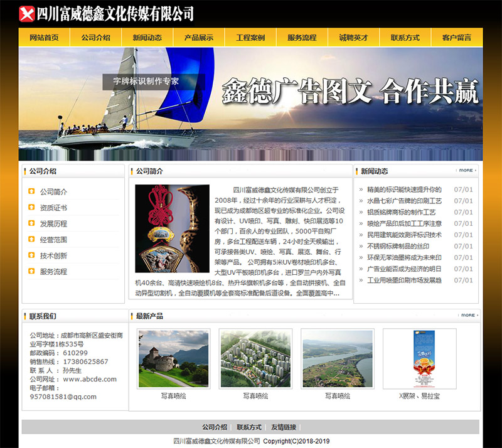Click 友情链接 in the footer bar
This screenshot has width=502, height=448.
(284, 427)
